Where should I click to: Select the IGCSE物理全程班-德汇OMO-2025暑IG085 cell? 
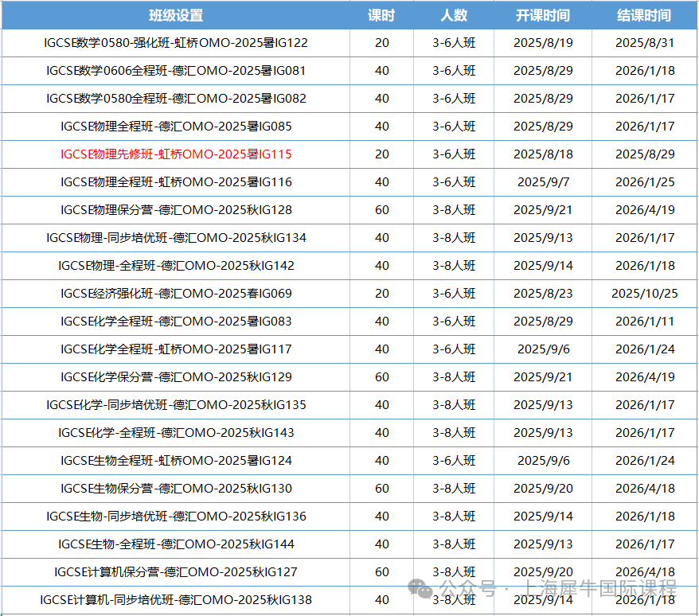[x=176, y=127]
